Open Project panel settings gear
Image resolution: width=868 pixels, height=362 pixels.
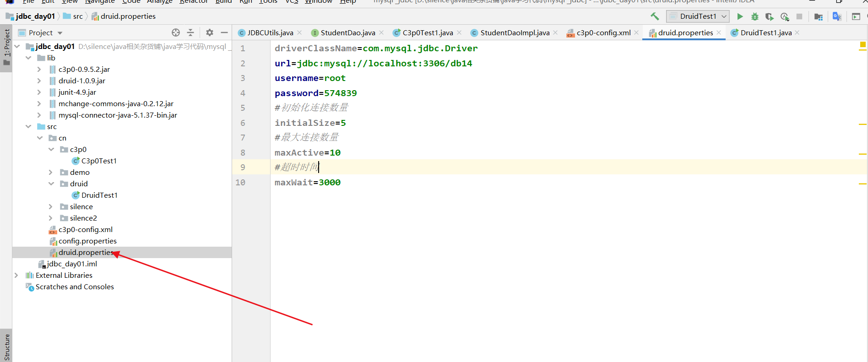pyautogui.click(x=210, y=32)
